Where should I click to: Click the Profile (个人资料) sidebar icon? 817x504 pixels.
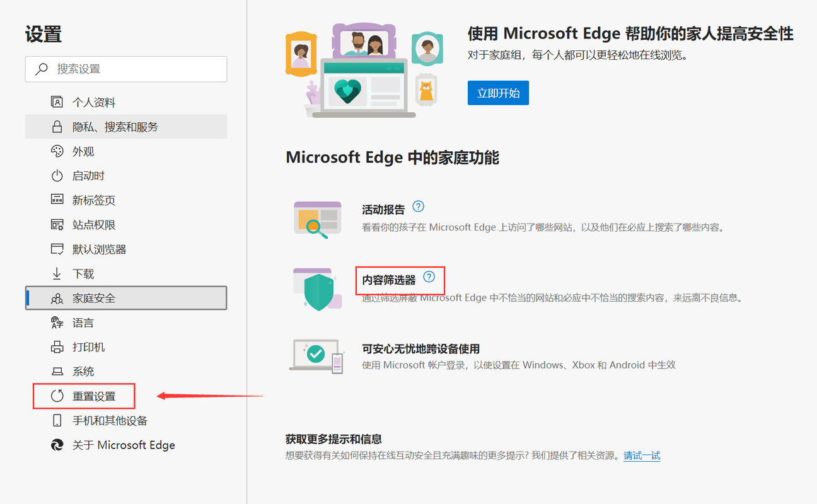[x=57, y=102]
